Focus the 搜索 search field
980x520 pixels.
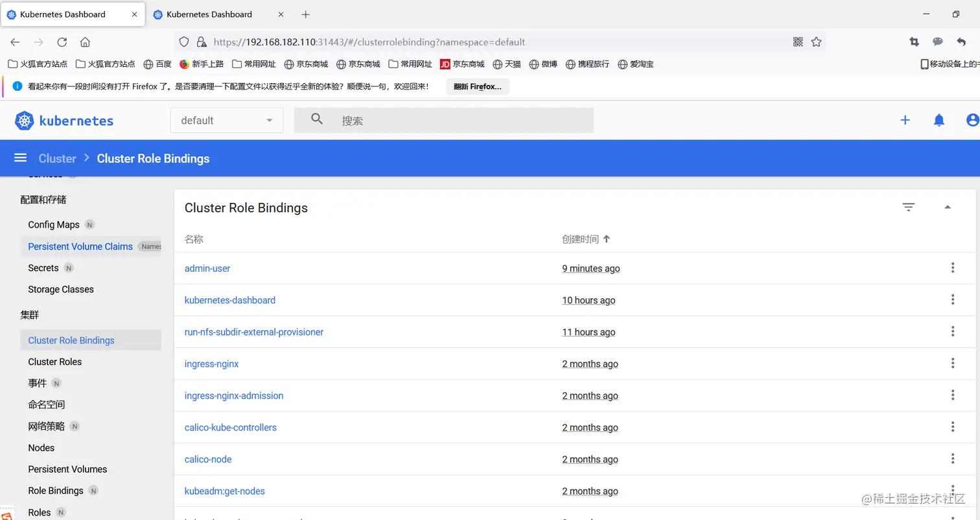click(444, 121)
